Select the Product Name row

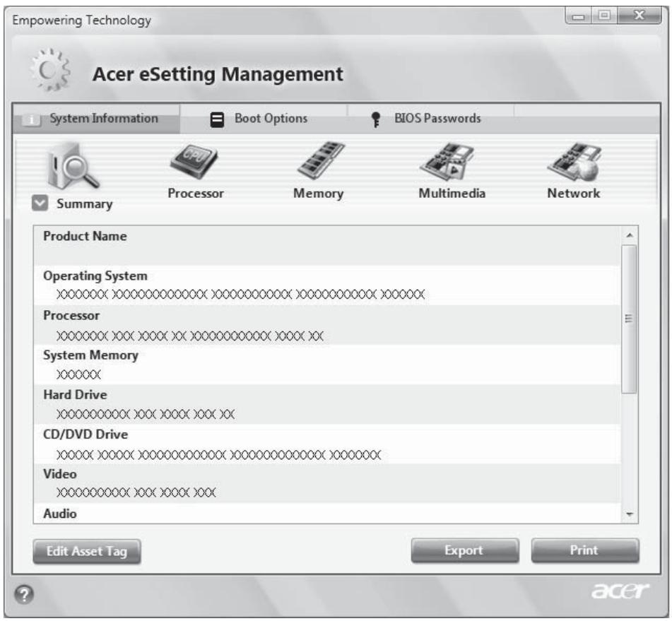click(327, 246)
